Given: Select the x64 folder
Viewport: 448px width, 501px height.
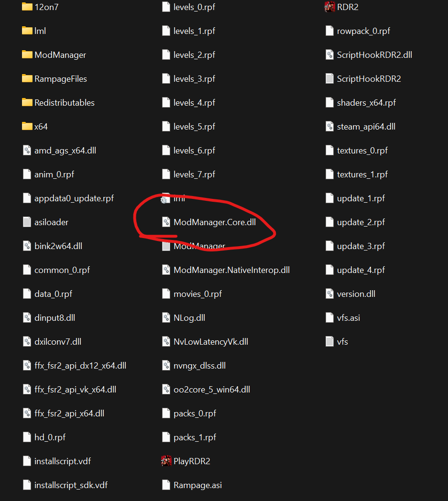Looking at the screenshot, I should (x=35, y=127).
